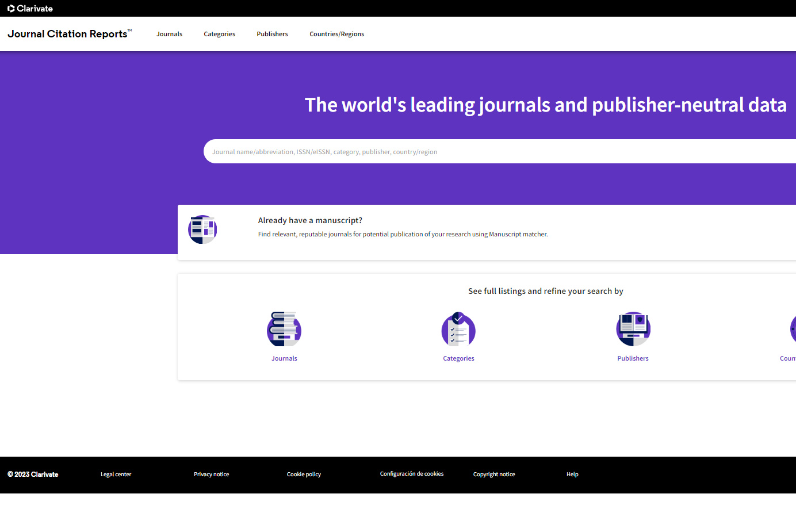This screenshot has width=796, height=532.
Task: View the Privacy notice footer link
Action: (211, 474)
